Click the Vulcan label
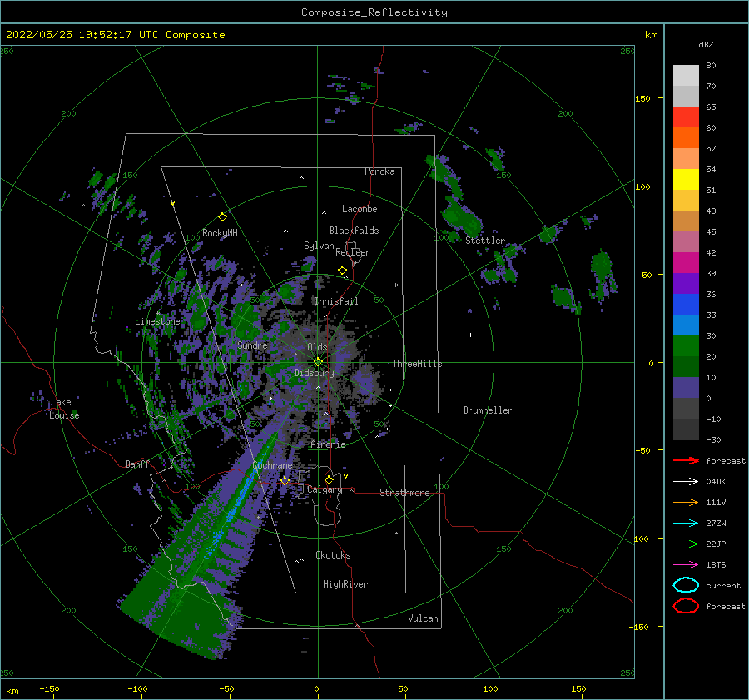 click(424, 618)
